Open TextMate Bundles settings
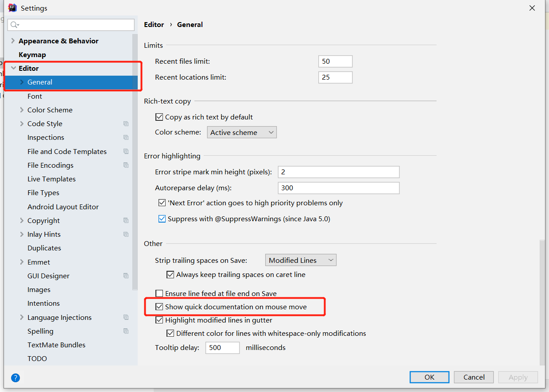This screenshot has width=549, height=392. pos(56,345)
